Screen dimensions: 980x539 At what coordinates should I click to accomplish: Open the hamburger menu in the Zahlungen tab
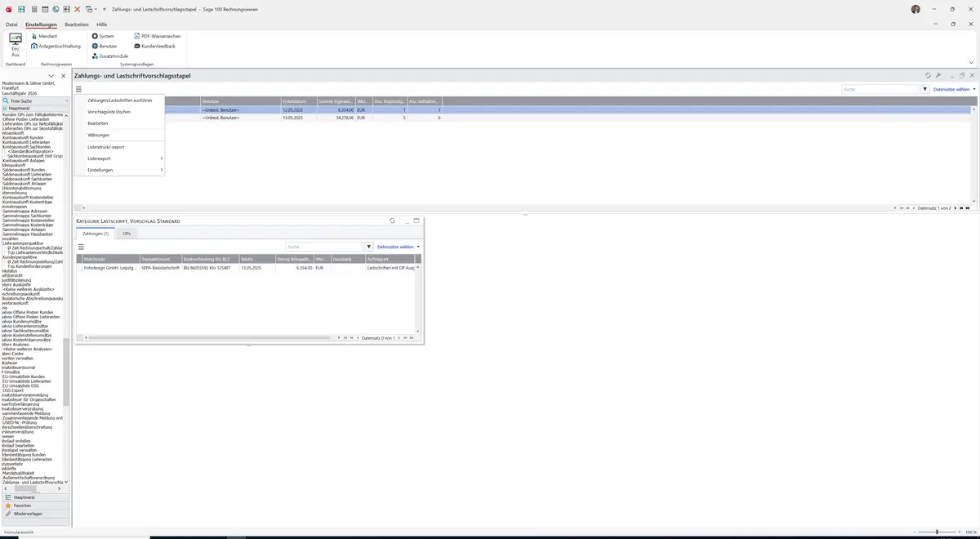[81, 247]
